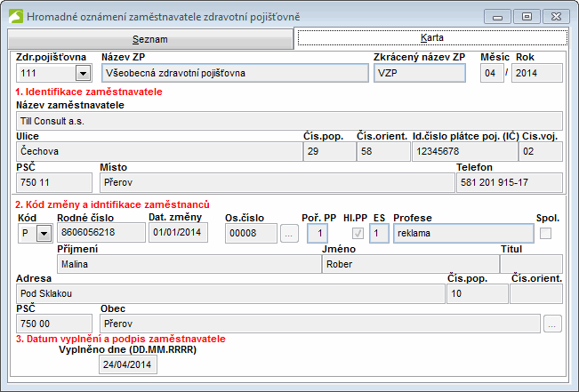This screenshot has width=579, height=392.
Task: Click the Profese field containing reklama
Action: (463, 233)
